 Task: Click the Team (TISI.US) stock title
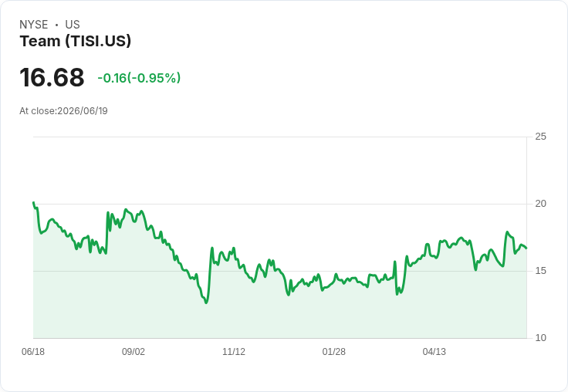76,42
